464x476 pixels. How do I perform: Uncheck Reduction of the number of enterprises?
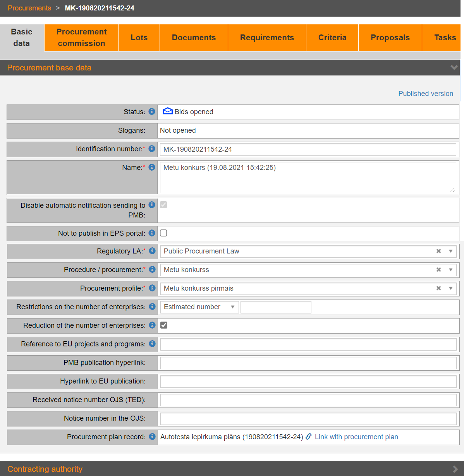point(164,325)
